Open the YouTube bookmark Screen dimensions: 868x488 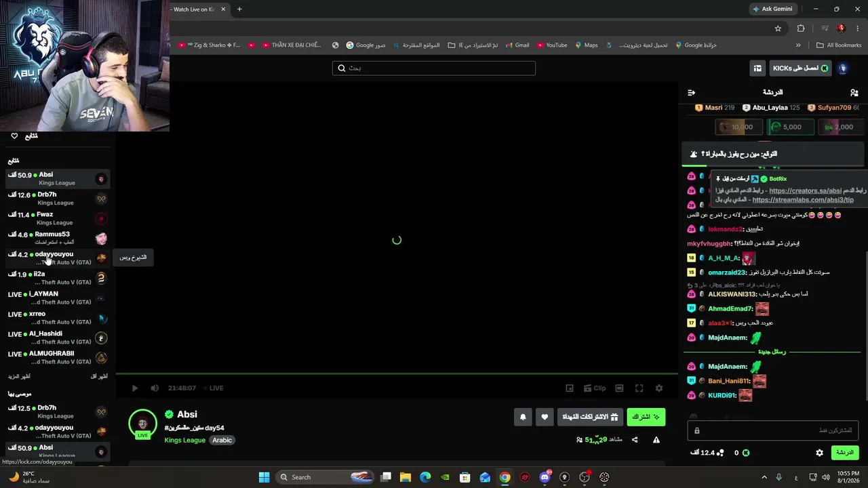552,45
